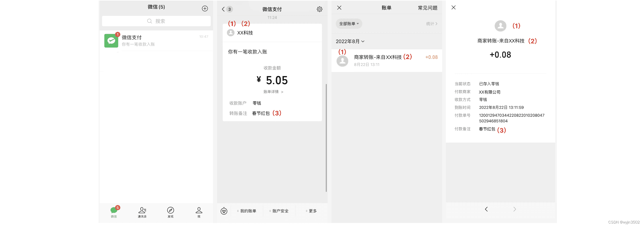Screen dimensions: 644x227
Task: Toggle the keyboard icon in bottom bar
Action: click(224, 211)
